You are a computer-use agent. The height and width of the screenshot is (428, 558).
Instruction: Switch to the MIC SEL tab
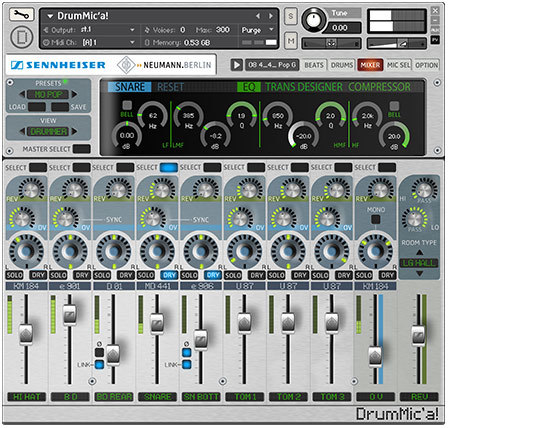[398, 65]
